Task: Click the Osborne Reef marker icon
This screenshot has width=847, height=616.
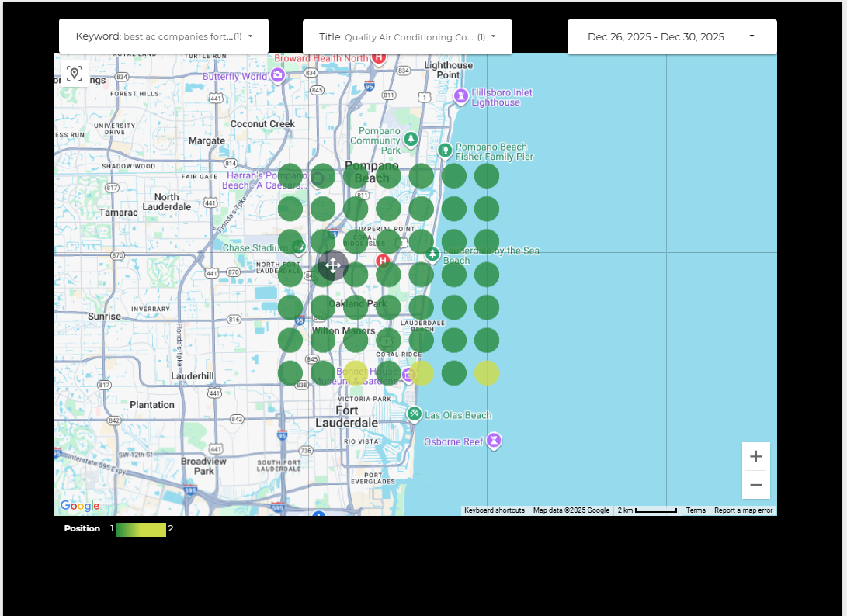Action: pos(493,441)
